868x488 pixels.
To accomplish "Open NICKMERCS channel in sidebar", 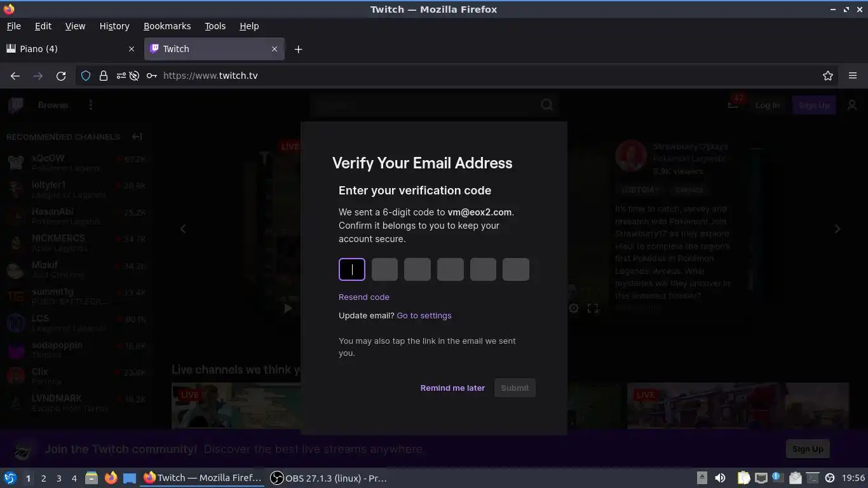I will coord(76,243).
